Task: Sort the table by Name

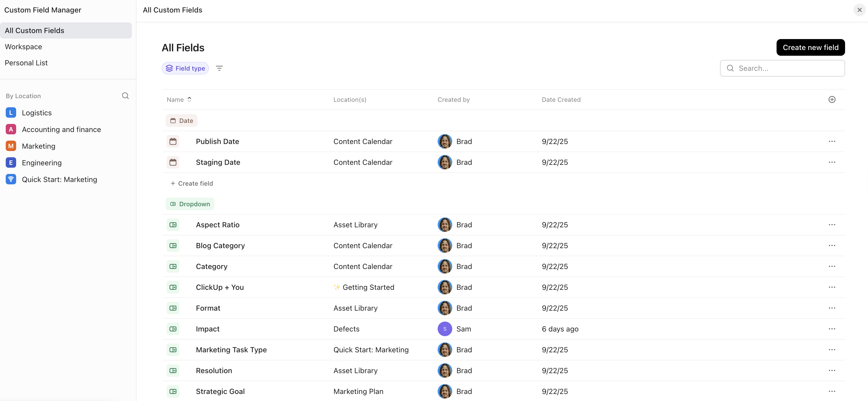Action: [x=179, y=99]
